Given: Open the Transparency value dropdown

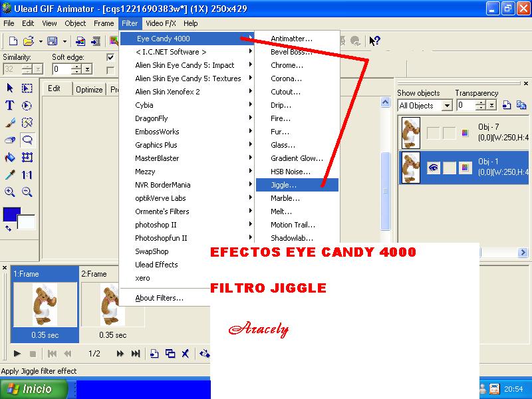Looking at the screenshot, I should coord(491,106).
